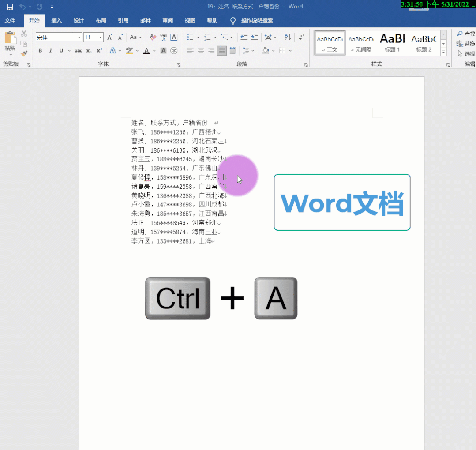Toggle underline formatting
Screen dimensions: 476x450
coord(61,51)
